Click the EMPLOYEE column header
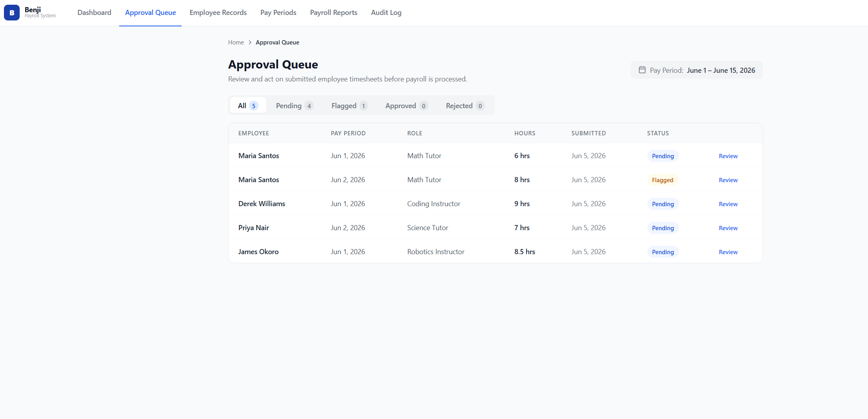The width and height of the screenshot is (868, 419). coord(254,133)
